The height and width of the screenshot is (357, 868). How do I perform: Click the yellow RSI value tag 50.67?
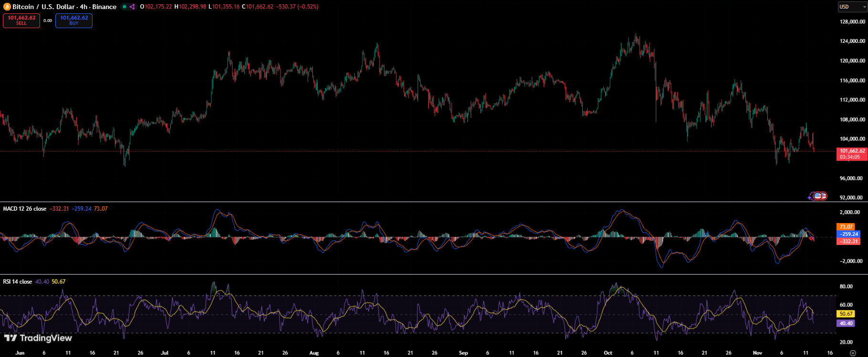(x=846, y=314)
